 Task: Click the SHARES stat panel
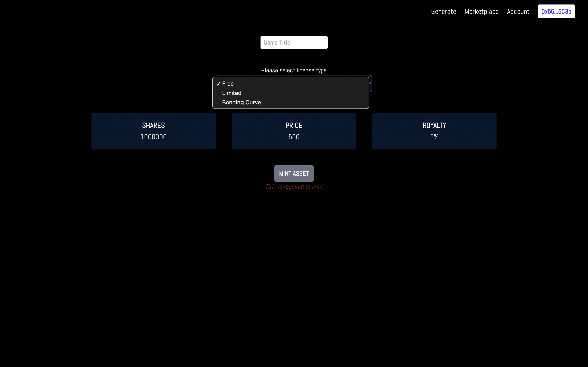point(153,131)
